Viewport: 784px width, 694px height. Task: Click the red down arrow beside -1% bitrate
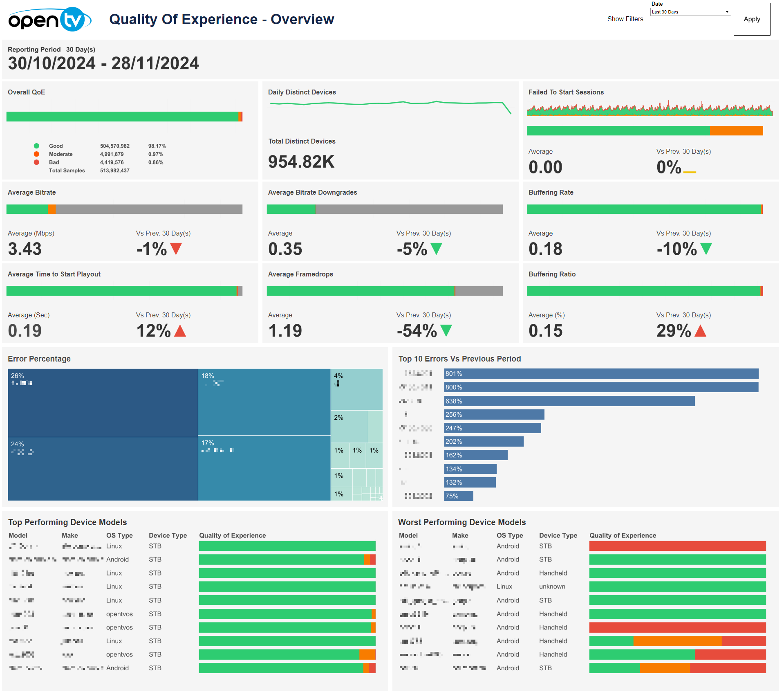(176, 248)
